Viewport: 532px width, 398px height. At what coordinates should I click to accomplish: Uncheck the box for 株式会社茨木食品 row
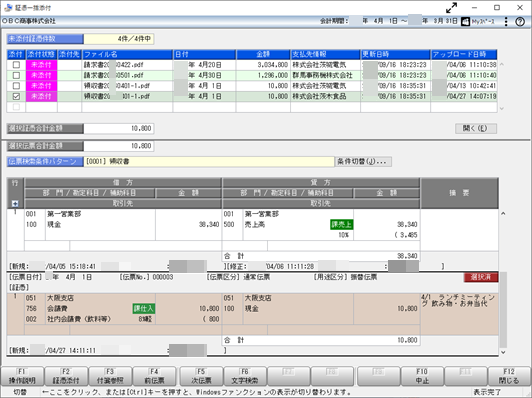(16, 96)
